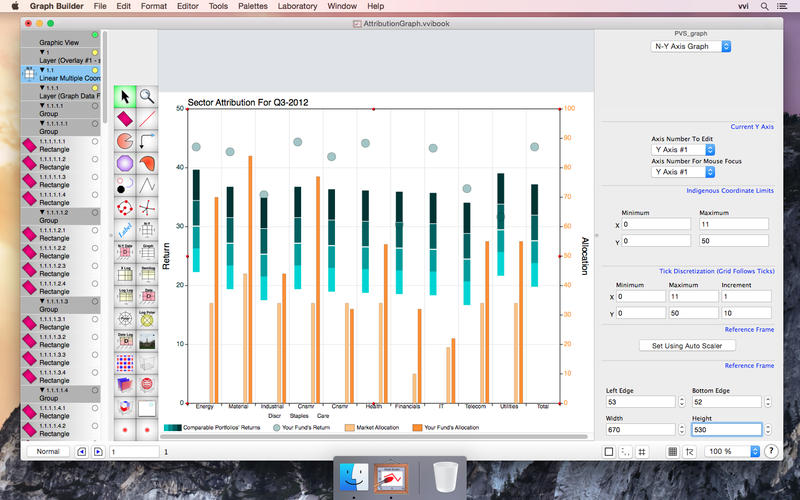Select the magnifying glass zoom tool
Viewport: 800px width, 500px height.
click(147, 97)
